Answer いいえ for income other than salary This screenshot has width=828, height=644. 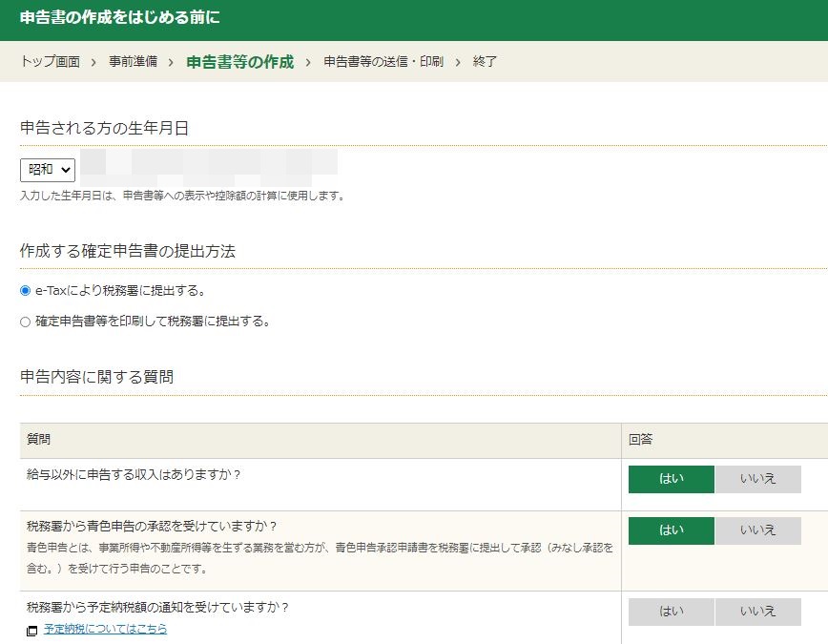coord(757,479)
